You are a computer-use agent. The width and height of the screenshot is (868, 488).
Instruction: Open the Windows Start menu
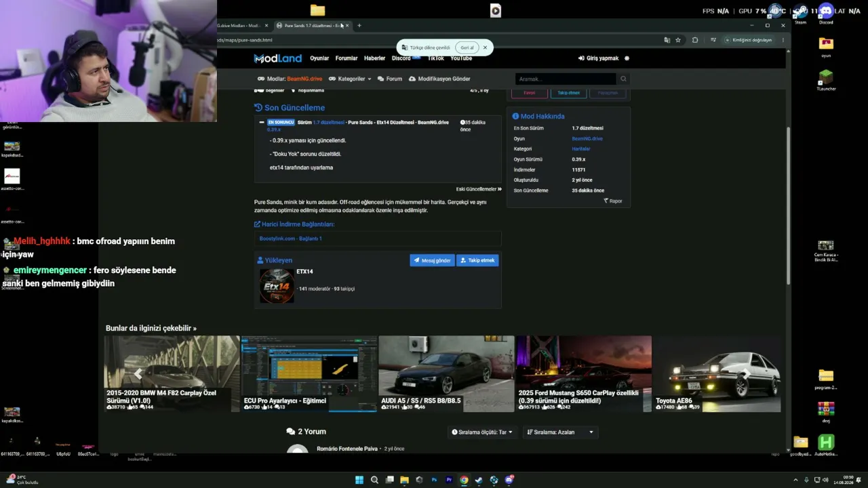(359, 480)
